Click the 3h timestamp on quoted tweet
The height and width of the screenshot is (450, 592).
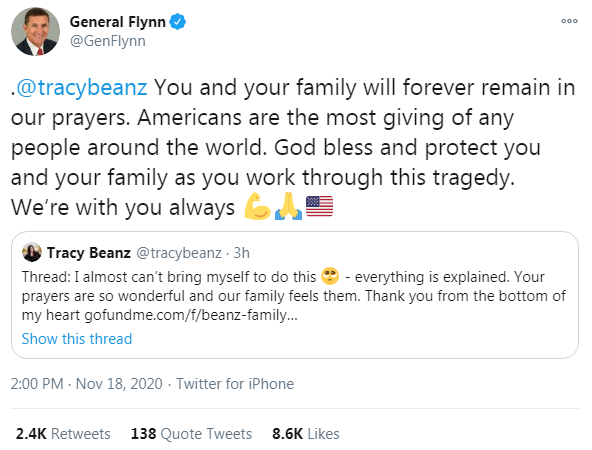pos(242,253)
